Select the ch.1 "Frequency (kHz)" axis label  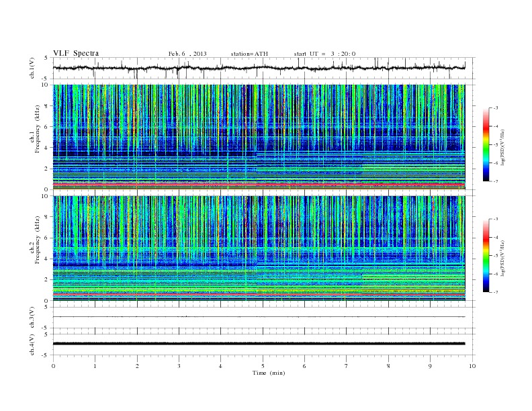point(37,129)
